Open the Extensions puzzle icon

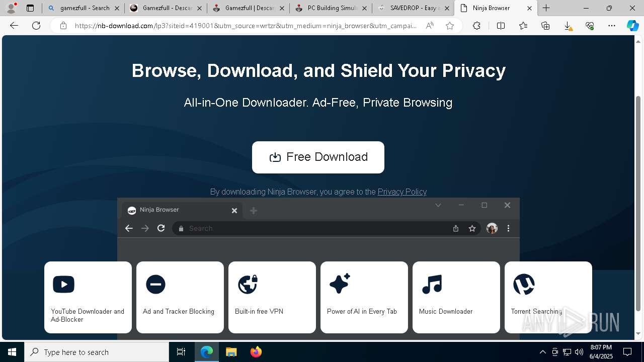pos(476,26)
